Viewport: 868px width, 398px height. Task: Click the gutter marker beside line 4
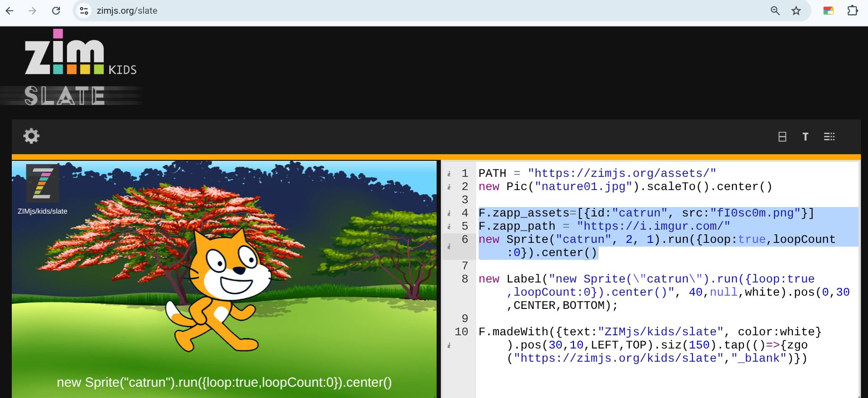(x=449, y=213)
